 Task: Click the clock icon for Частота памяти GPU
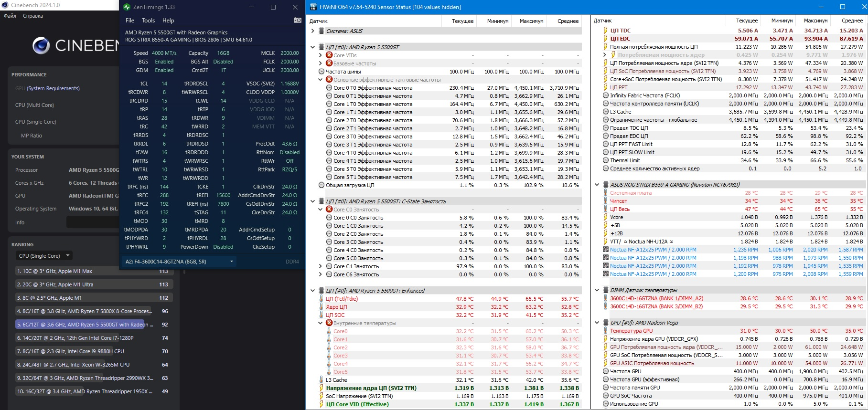coord(606,388)
